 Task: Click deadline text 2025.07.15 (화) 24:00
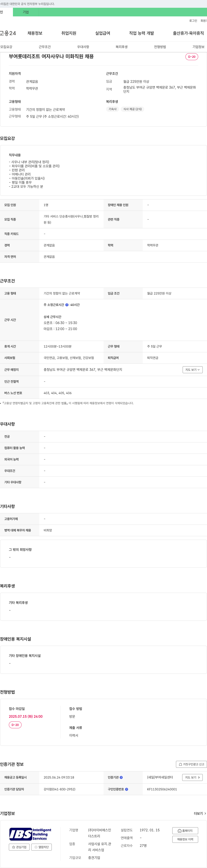(x=26, y=716)
